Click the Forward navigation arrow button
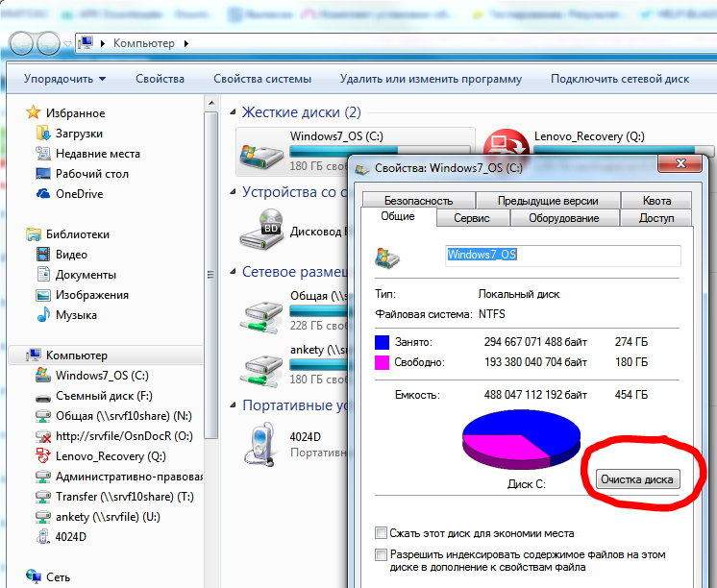This screenshot has width=717, height=588. pos(48,44)
